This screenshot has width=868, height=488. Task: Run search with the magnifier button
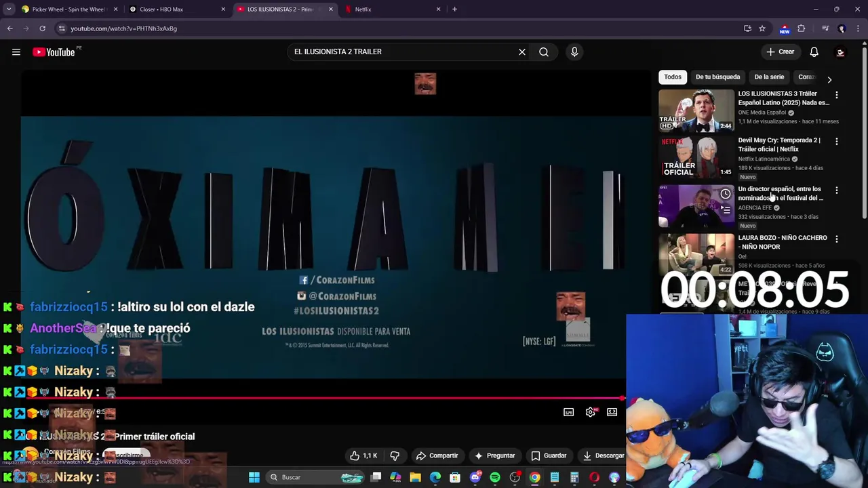(544, 52)
